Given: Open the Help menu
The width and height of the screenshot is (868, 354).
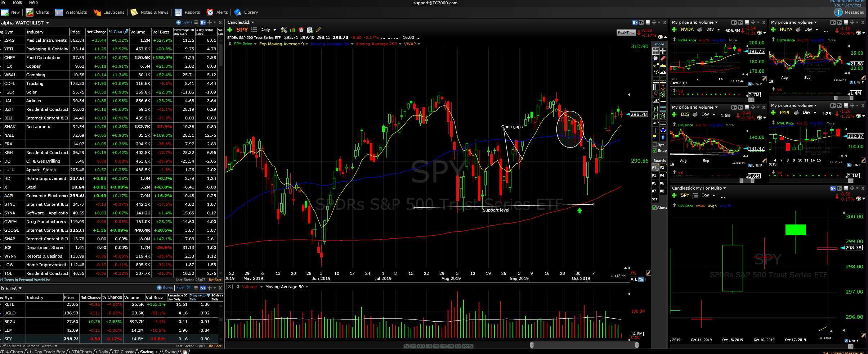Looking at the screenshot, I should tap(33, 3).
